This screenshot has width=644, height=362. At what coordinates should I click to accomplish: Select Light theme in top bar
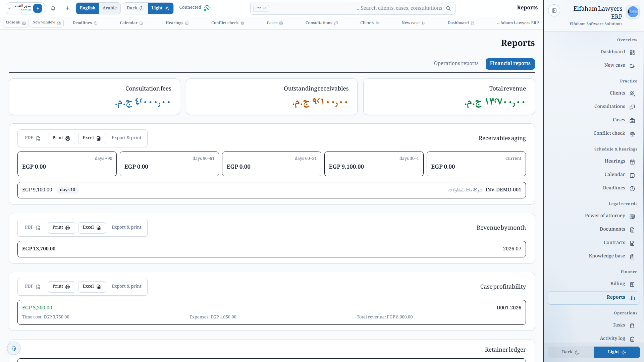(160, 8)
